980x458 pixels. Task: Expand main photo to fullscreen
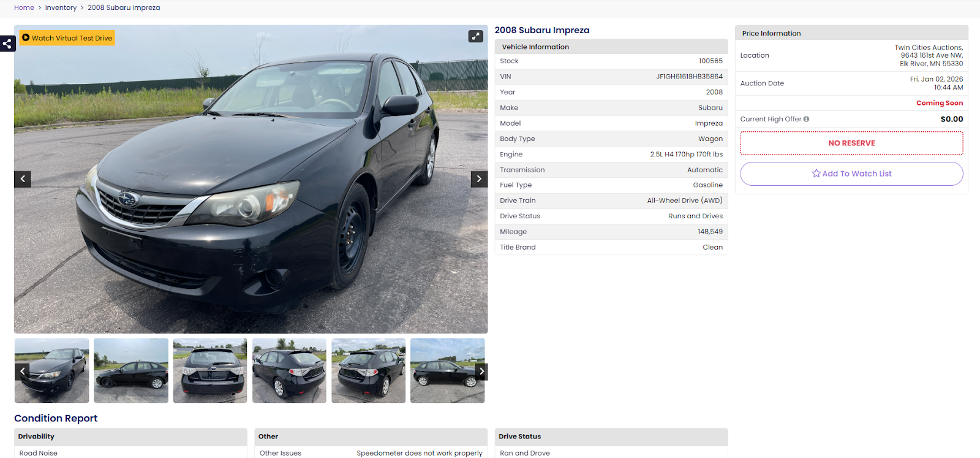[x=476, y=36]
